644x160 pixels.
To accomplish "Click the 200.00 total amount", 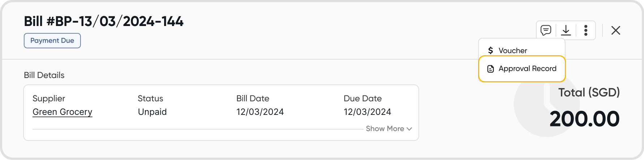I will (584, 119).
